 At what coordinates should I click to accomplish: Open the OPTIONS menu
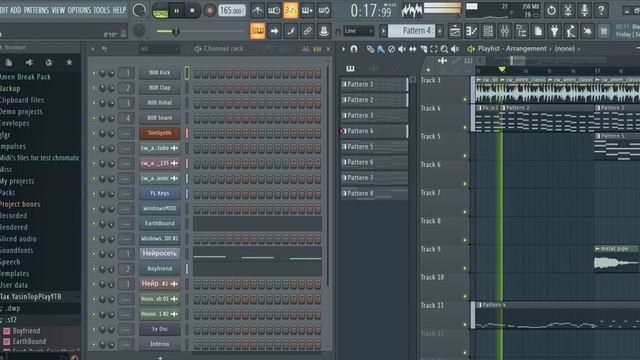tap(79, 10)
